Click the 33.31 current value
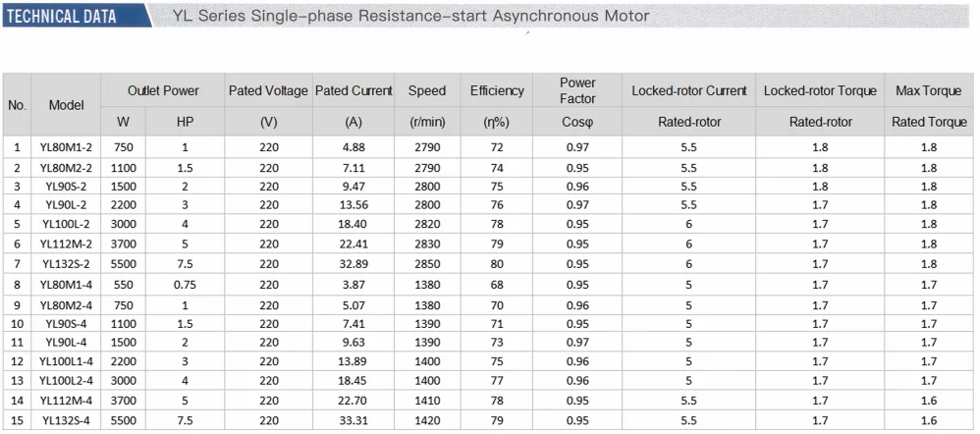This screenshot has height=434, width=980. tap(354, 420)
